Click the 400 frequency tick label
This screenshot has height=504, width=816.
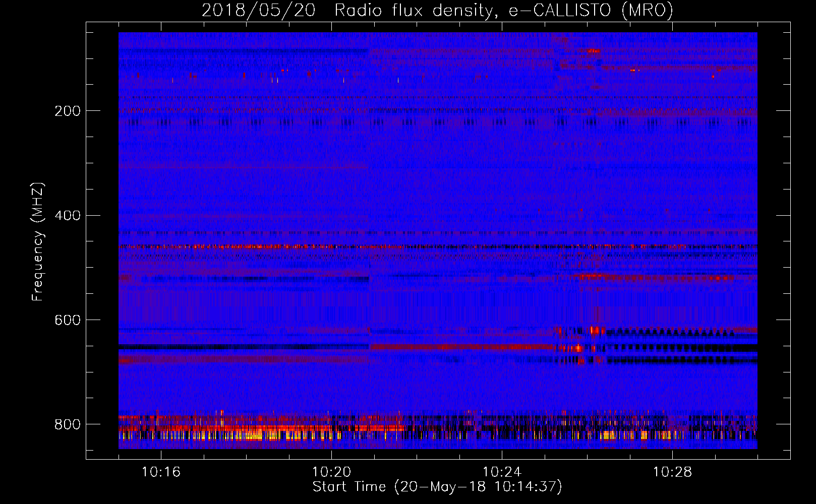coord(67,216)
